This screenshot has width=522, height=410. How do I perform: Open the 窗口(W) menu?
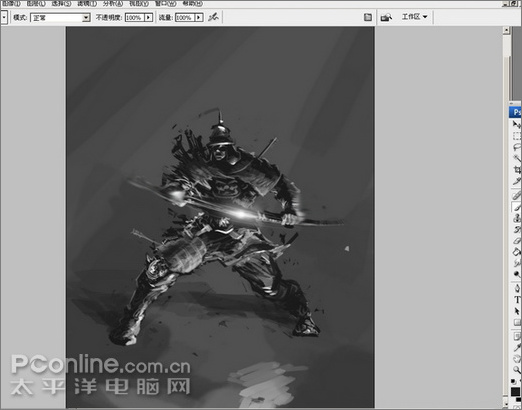click(x=165, y=4)
